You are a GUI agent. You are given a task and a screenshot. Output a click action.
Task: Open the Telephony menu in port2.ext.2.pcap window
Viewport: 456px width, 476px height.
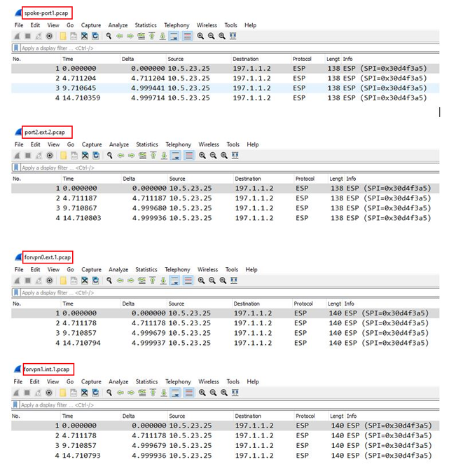point(178,144)
